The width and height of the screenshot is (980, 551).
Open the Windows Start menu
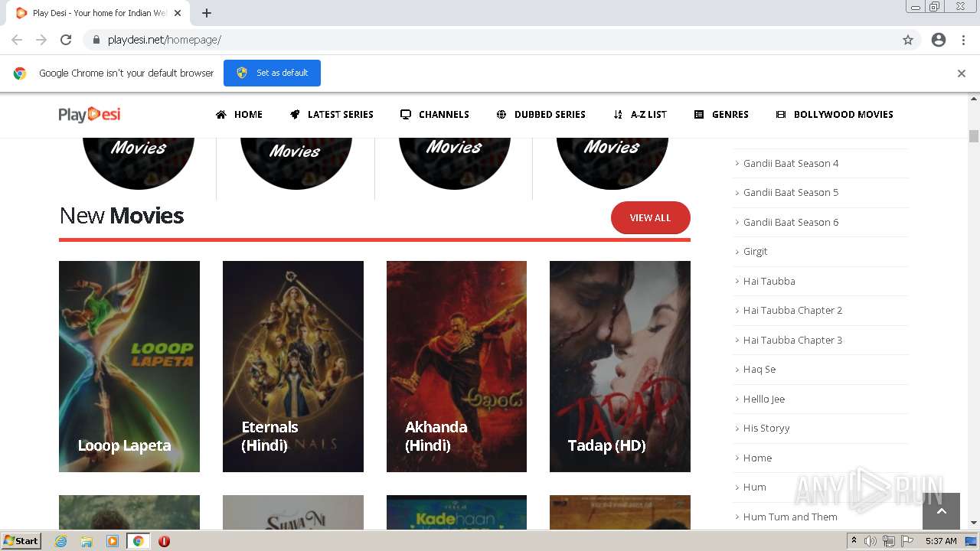pyautogui.click(x=21, y=540)
